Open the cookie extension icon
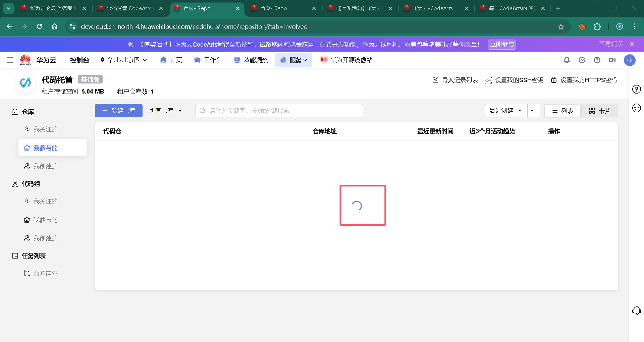The image size is (644, 342). pyautogui.click(x=582, y=26)
